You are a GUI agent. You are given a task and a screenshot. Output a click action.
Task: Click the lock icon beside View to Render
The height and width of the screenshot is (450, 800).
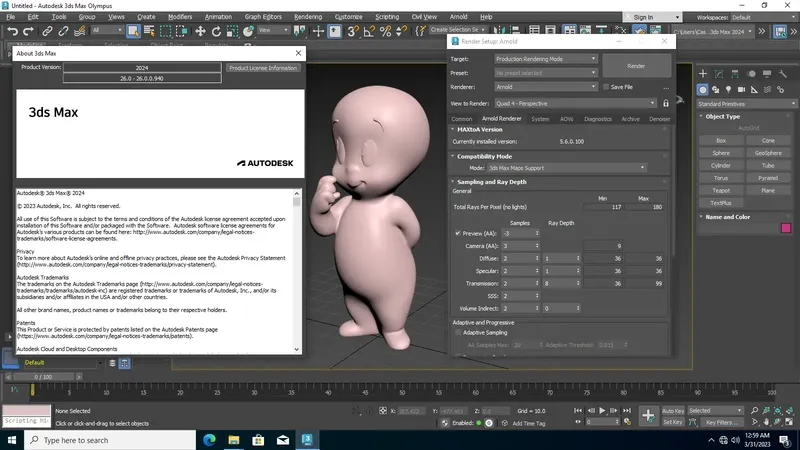click(666, 103)
